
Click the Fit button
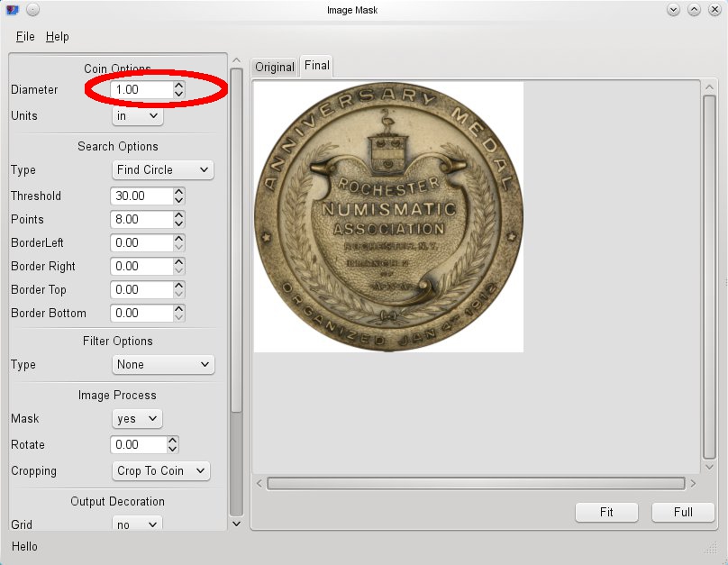coord(606,512)
